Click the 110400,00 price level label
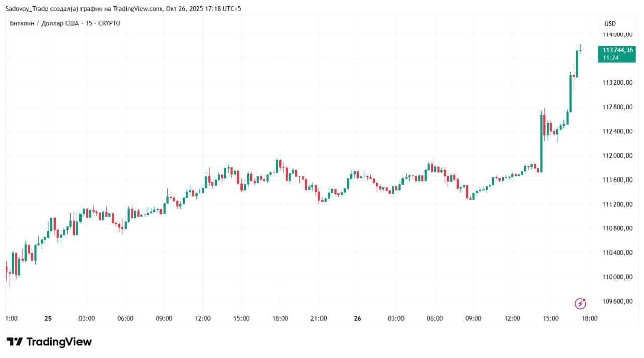This screenshot has height=358, width=644. click(617, 253)
